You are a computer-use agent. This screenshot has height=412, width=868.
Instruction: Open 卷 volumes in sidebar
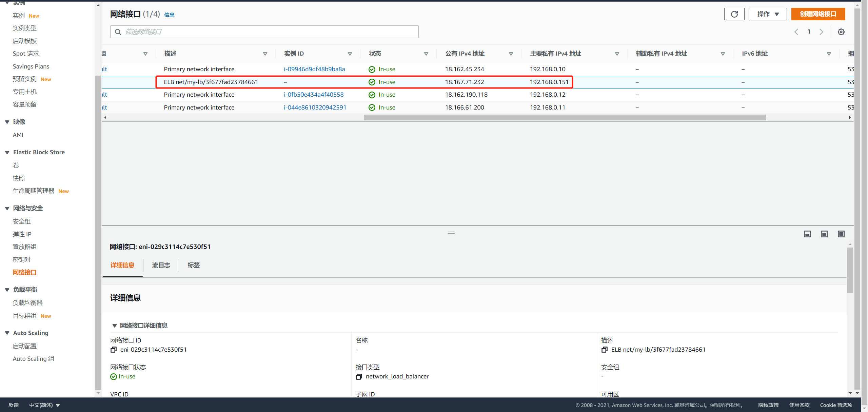16,165
